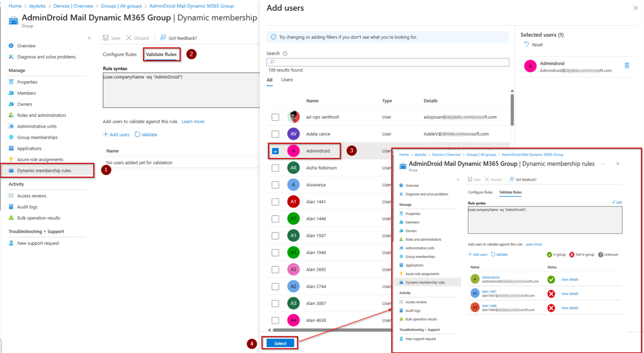Click the info icon next to Search
644x353 pixels.
tap(285, 54)
